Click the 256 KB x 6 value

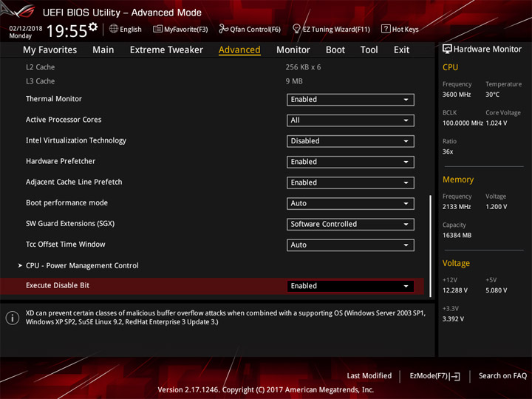(303, 67)
